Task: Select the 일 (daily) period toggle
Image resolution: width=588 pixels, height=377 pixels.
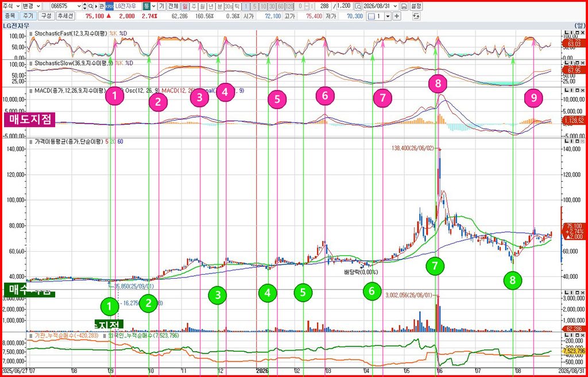Action: click(185, 6)
